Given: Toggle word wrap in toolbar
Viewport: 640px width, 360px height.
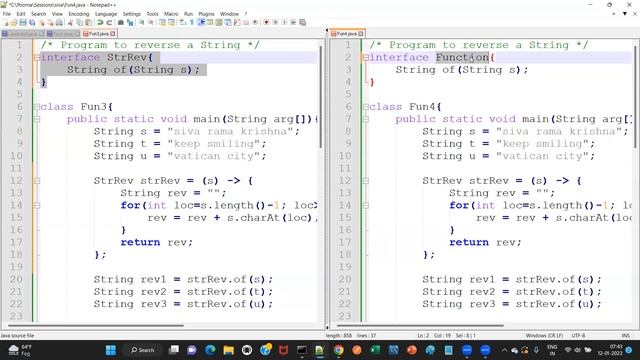Looking at the screenshot, I should click(x=182, y=22).
